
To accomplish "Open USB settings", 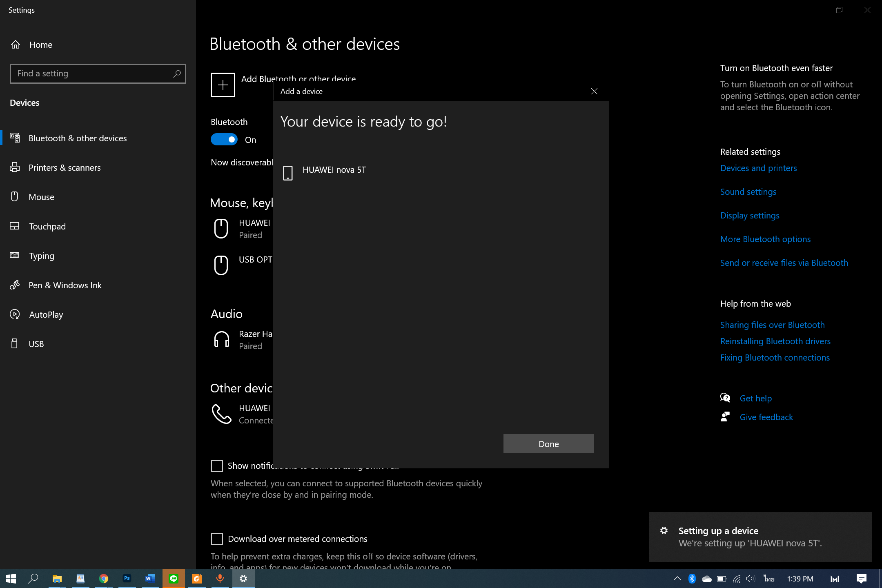I will [x=98, y=344].
